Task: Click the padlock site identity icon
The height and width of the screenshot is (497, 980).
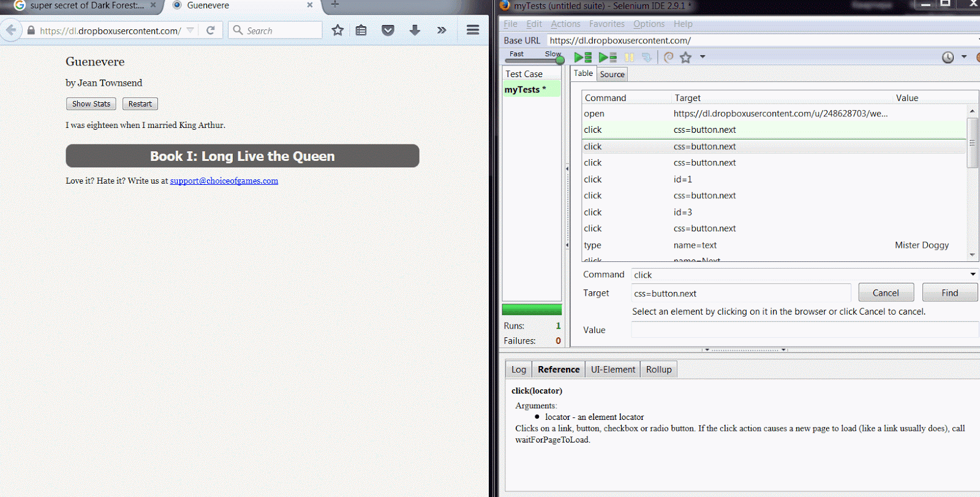Action: click(x=31, y=30)
